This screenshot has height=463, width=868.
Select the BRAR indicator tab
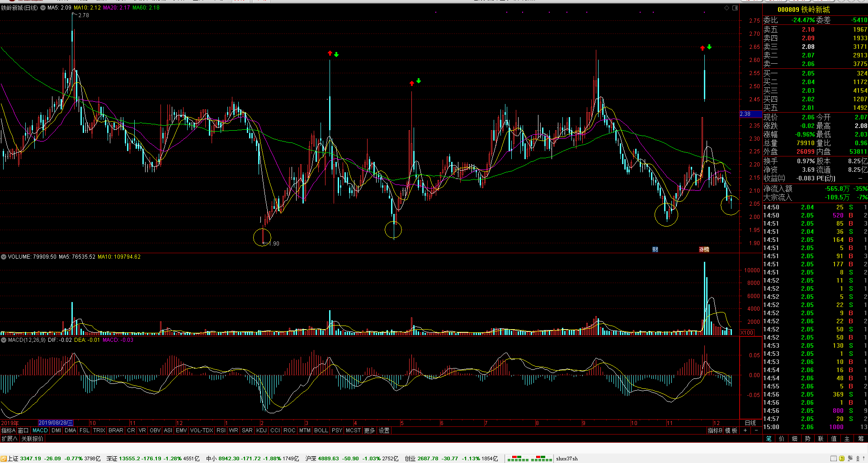click(116, 430)
